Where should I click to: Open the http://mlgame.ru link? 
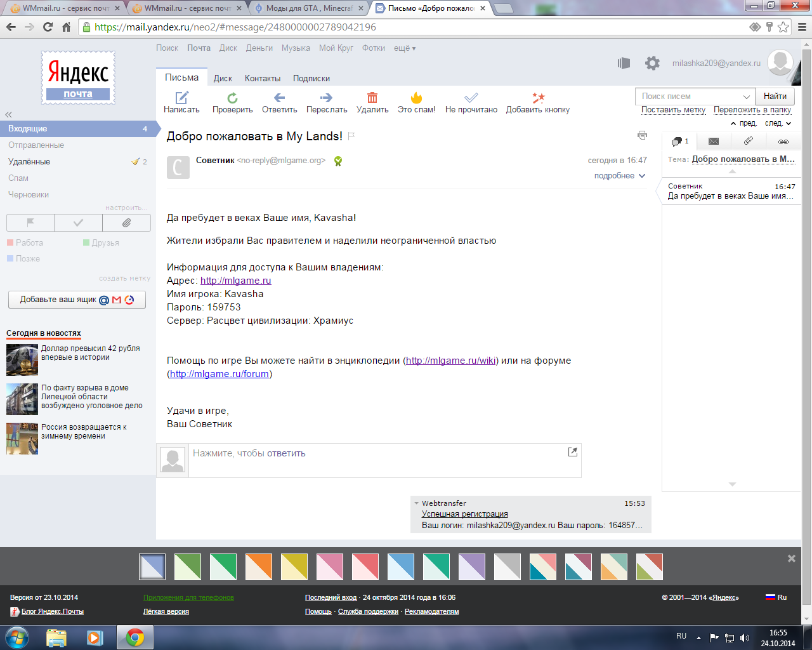pyautogui.click(x=235, y=281)
